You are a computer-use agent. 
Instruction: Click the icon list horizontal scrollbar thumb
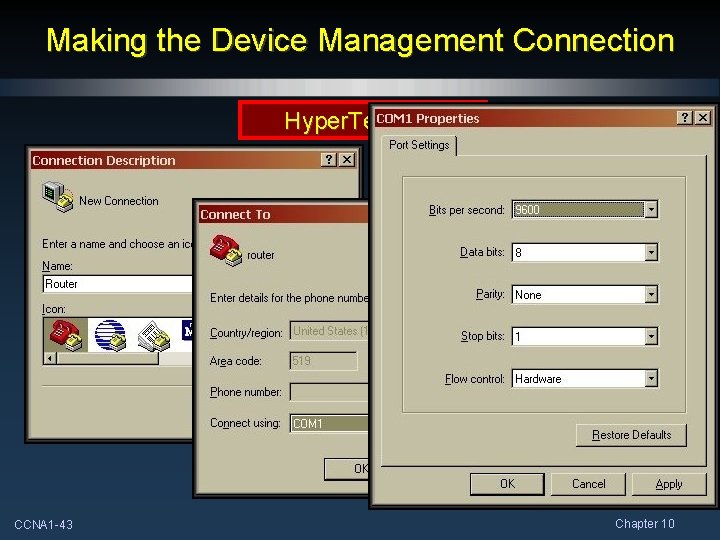click(107, 358)
